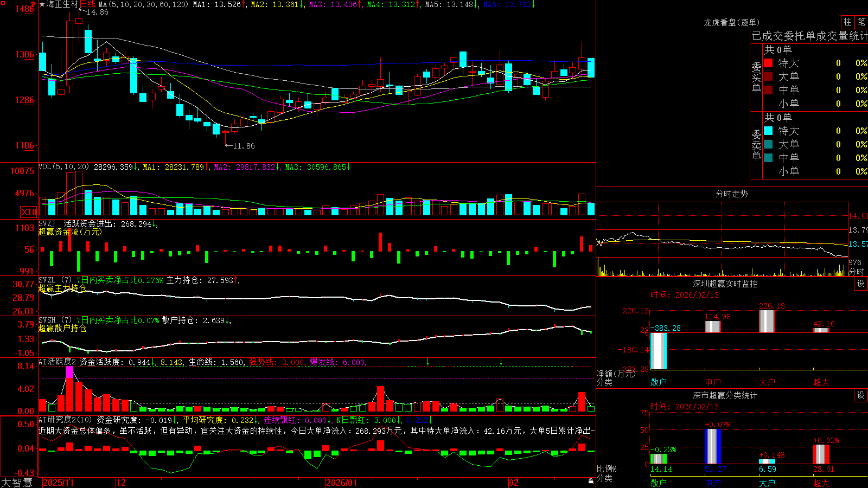Click the 超赢散户持仓 label

coord(62,328)
